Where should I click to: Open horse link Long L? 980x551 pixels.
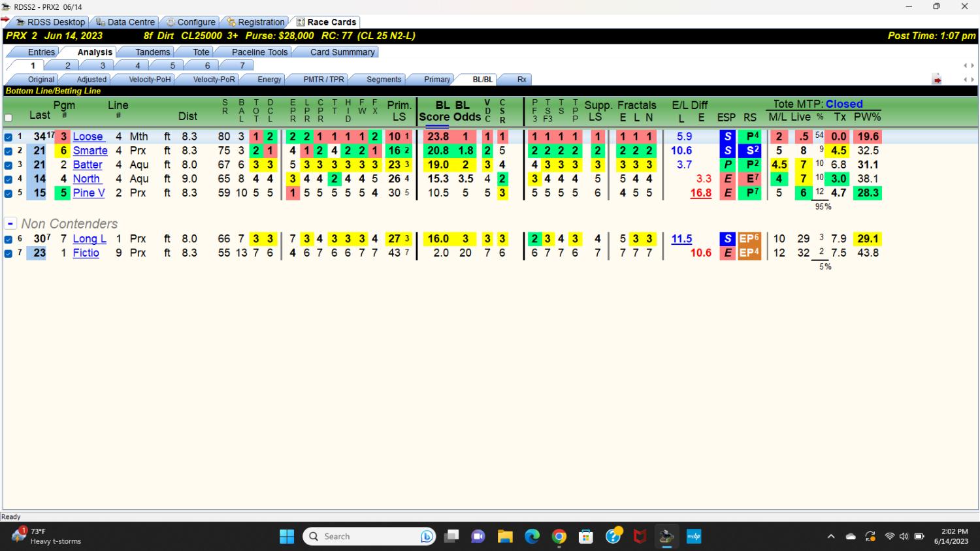click(90, 238)
